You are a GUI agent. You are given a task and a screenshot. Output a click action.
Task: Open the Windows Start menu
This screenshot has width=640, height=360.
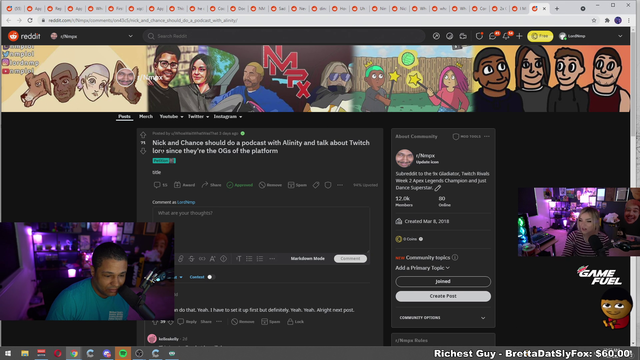[x=8, y=353]
